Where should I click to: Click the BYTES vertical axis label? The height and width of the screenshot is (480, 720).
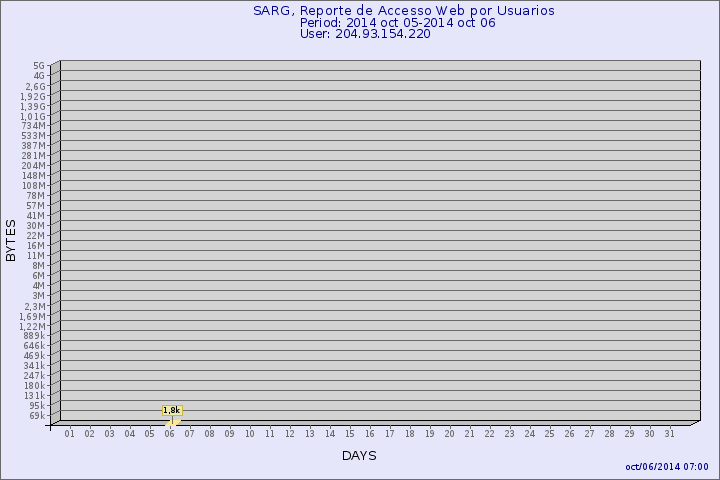coord(11,240)
